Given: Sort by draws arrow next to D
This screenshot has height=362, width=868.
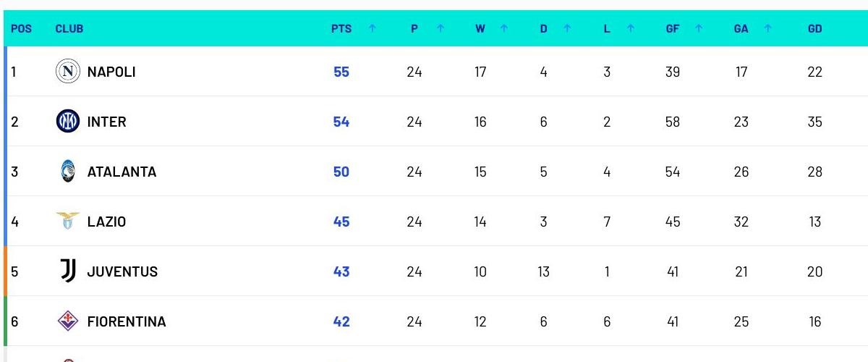Looking at the screenshot, I should 567,29.
